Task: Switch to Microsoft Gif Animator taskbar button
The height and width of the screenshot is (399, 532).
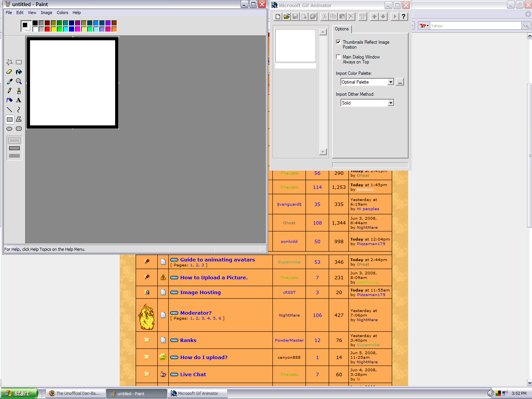Action: [x=198, y=394]
